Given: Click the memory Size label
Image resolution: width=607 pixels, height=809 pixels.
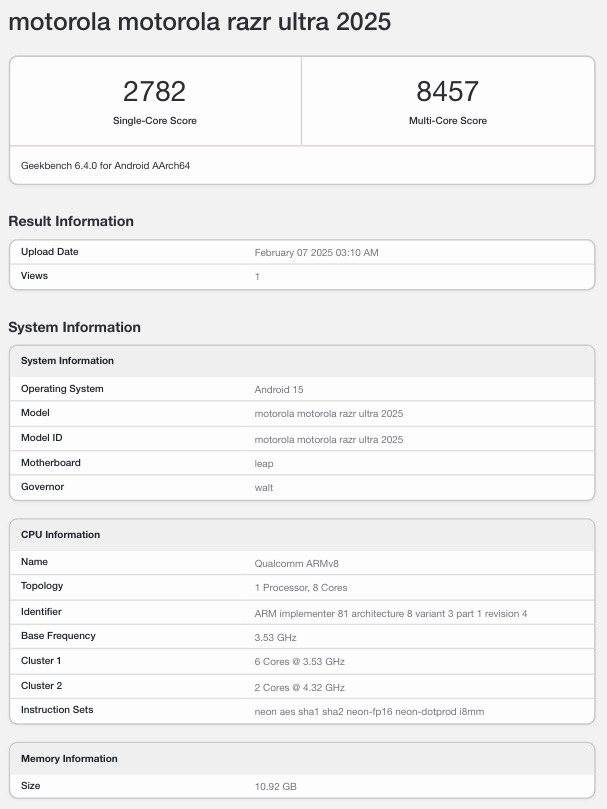Looking at the screenshot, I should (x=30, y=785).
